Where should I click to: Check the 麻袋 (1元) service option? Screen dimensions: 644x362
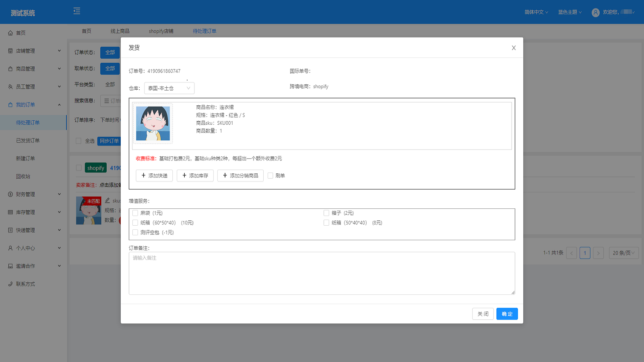135,213
